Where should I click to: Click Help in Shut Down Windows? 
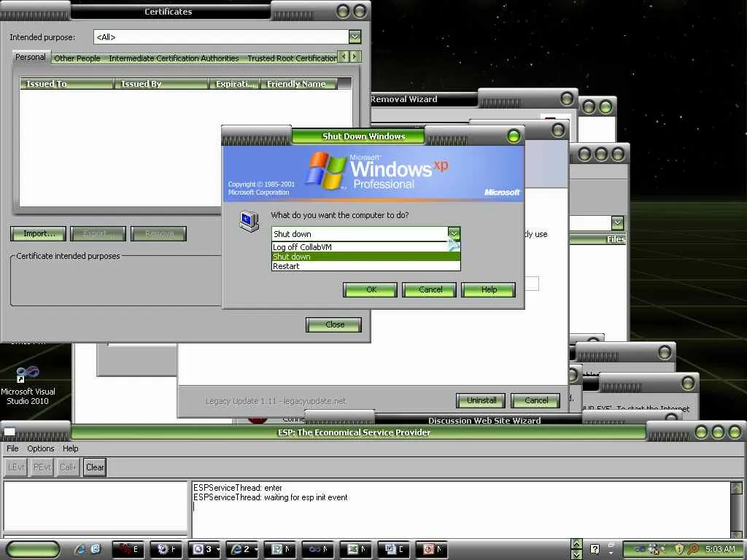click(x=489, y=289)
